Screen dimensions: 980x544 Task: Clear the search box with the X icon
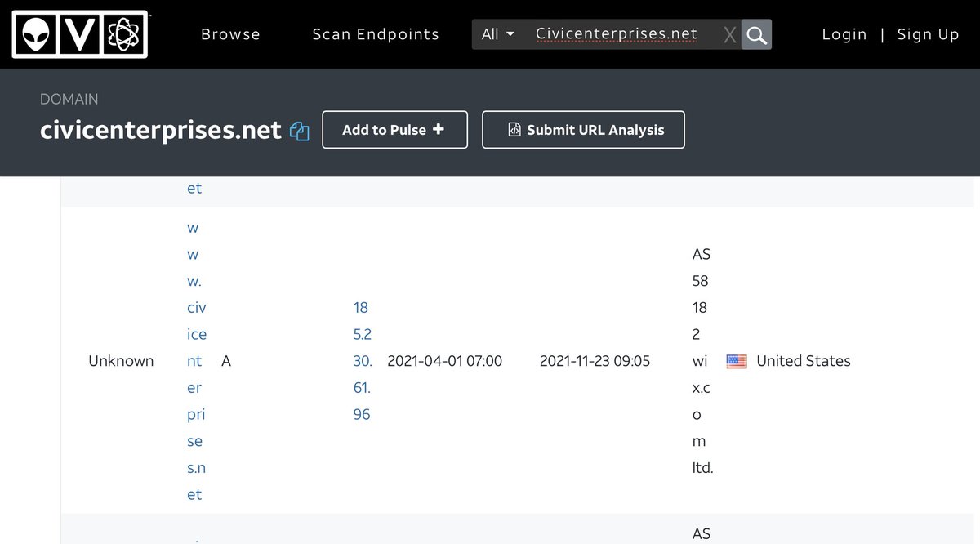tap(729, 34)
